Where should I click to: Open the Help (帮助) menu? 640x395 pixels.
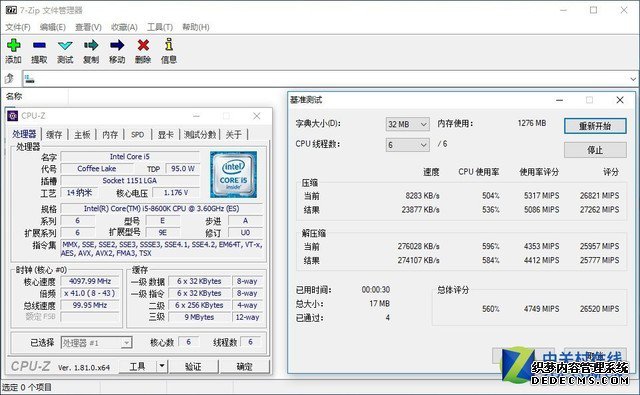pyautogui.click(x=196, y=27)
